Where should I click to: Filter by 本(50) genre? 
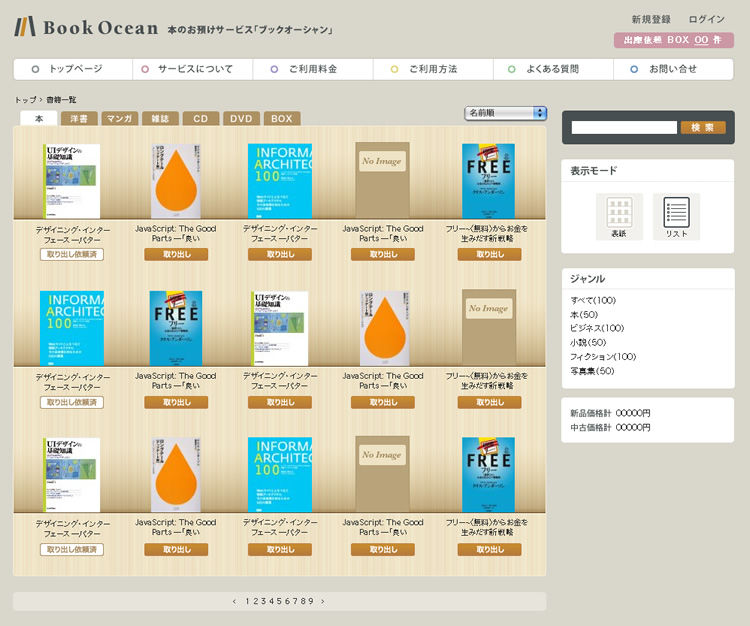click(x=584, y=314)
